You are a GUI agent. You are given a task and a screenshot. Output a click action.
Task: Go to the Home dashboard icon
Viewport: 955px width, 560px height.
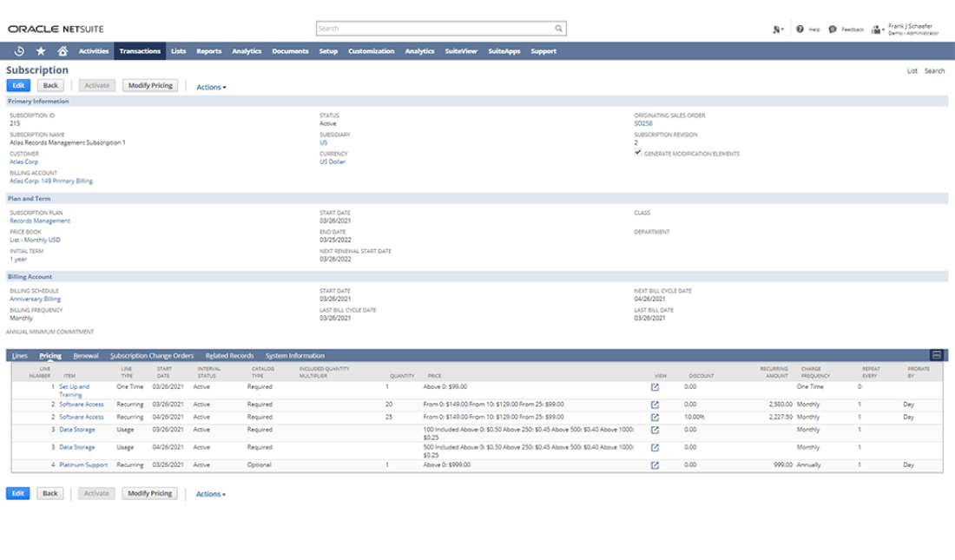(x=63, y=51)
